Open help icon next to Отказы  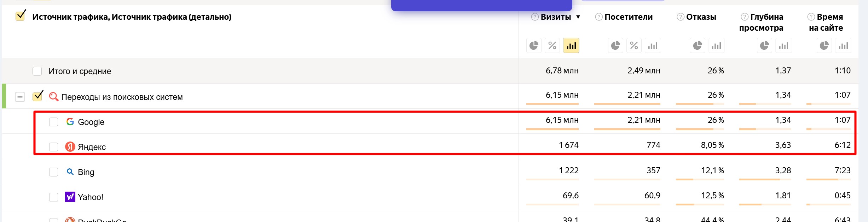[x=680, y=17]
